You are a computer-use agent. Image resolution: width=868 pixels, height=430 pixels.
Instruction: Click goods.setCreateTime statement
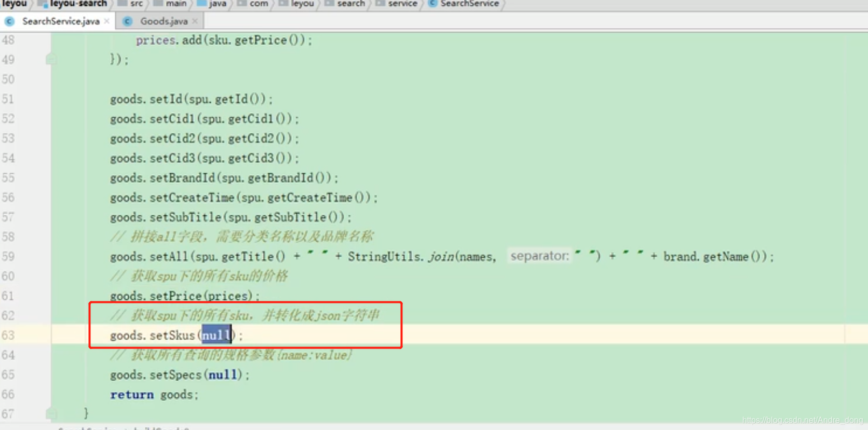pos(243,198)
